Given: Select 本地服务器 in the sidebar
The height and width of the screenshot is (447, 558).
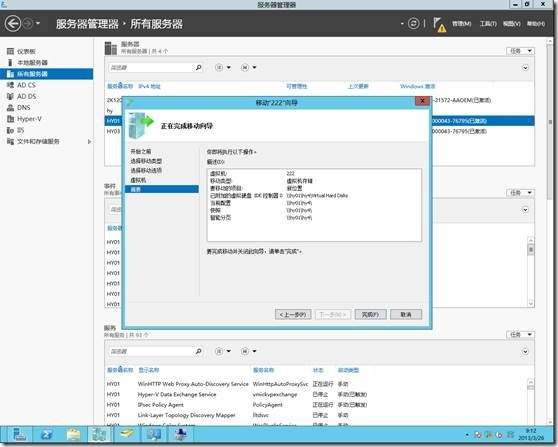Looking at the screenshot, I should tap(32, 63).
